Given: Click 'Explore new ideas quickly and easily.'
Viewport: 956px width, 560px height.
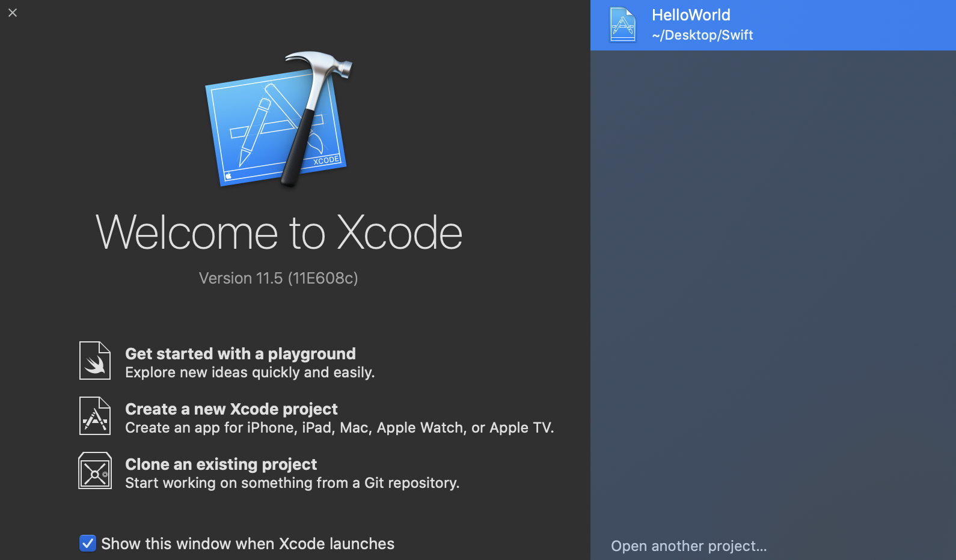Looking at the screenshot, I should (250, 373).
